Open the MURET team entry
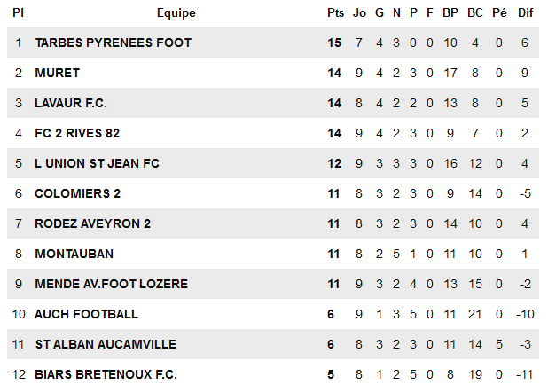Image resolution: width=548 pixels, height=392 pixels. pos(57,73)
